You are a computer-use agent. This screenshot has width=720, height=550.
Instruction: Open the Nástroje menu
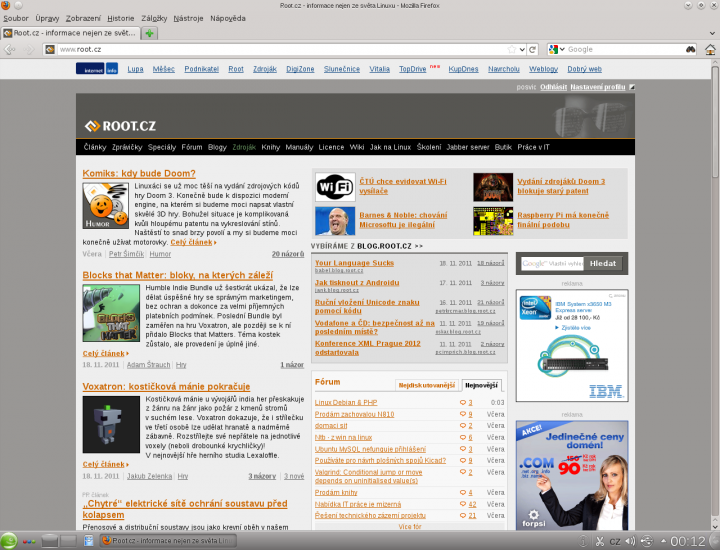pyautogui.click(x=188, y=18)
